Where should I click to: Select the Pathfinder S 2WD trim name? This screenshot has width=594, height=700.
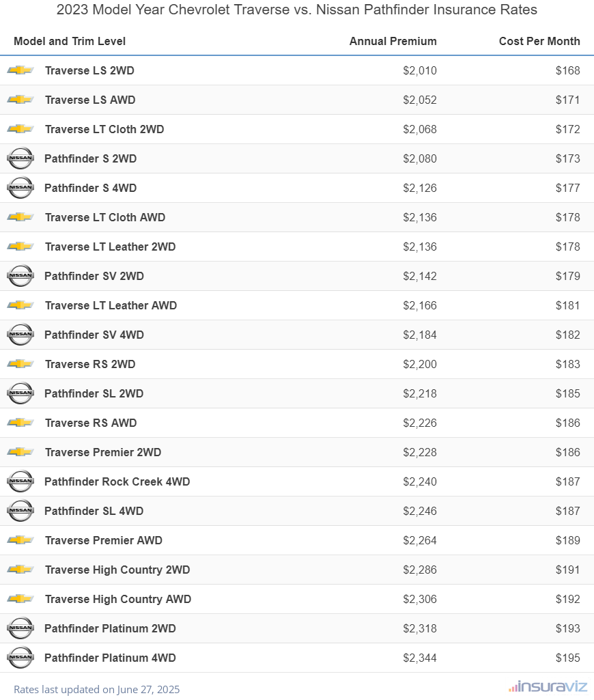(x=91, y=158)
